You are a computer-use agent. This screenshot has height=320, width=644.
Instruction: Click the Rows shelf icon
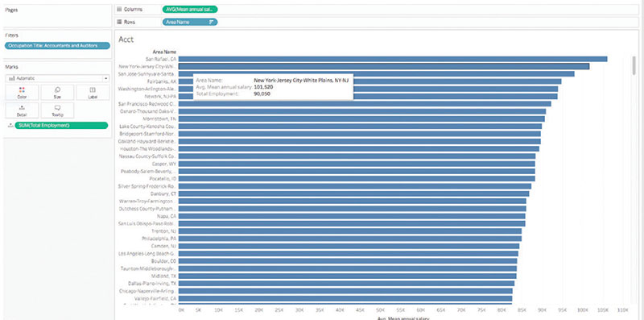coord(119,23)
